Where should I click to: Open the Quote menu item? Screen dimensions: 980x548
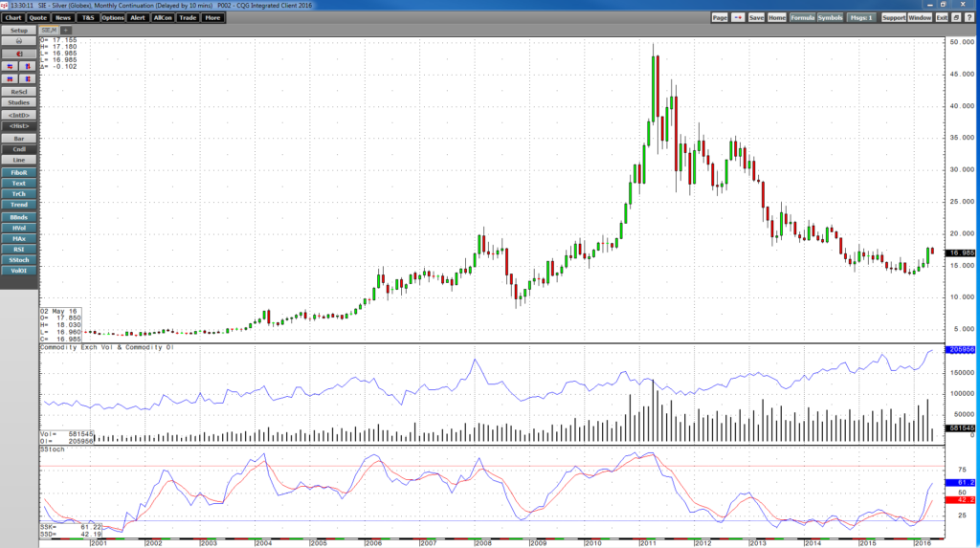click(x=38, y=17)
